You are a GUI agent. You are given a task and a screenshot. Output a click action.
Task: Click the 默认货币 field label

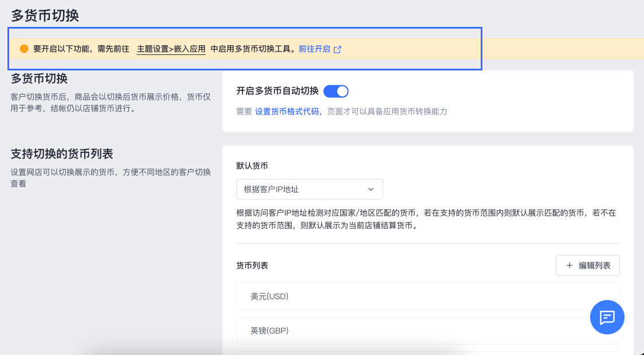click(252, 166)
